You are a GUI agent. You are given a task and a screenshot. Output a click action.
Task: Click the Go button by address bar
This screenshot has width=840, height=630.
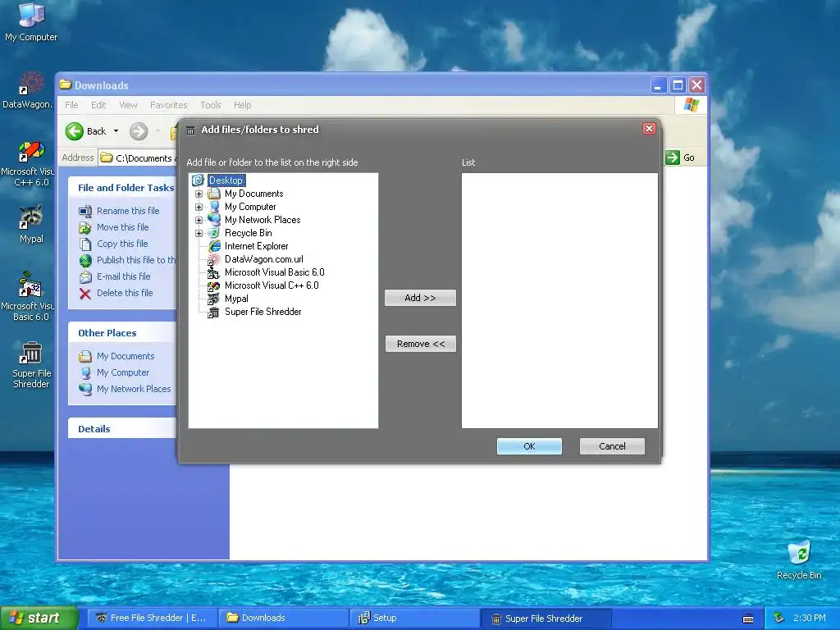click(x=680, y=157)
